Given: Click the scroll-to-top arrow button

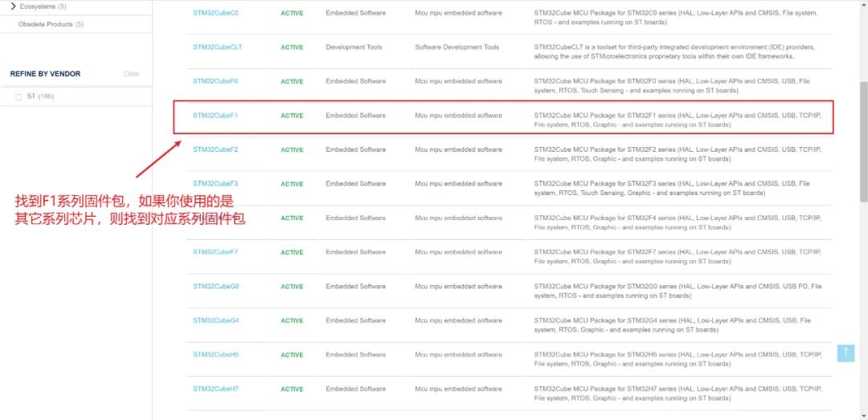Looking at the screenshot, I should 845,353.
